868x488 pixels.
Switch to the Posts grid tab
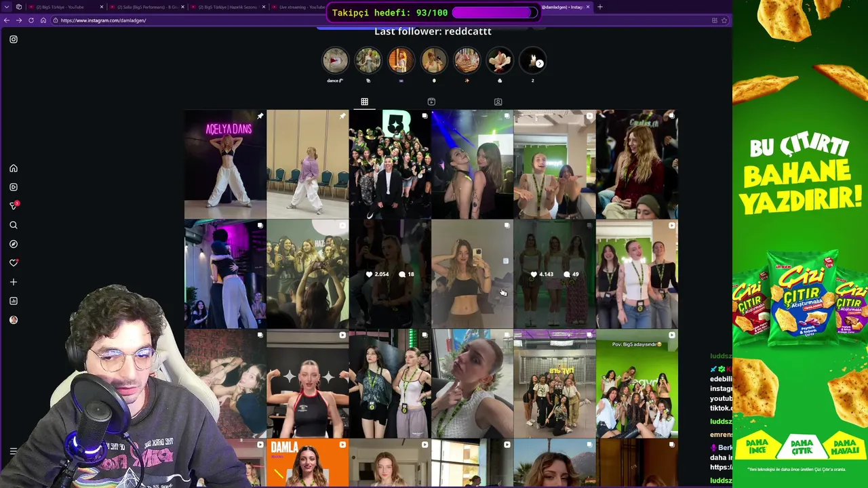pos(364,102)
